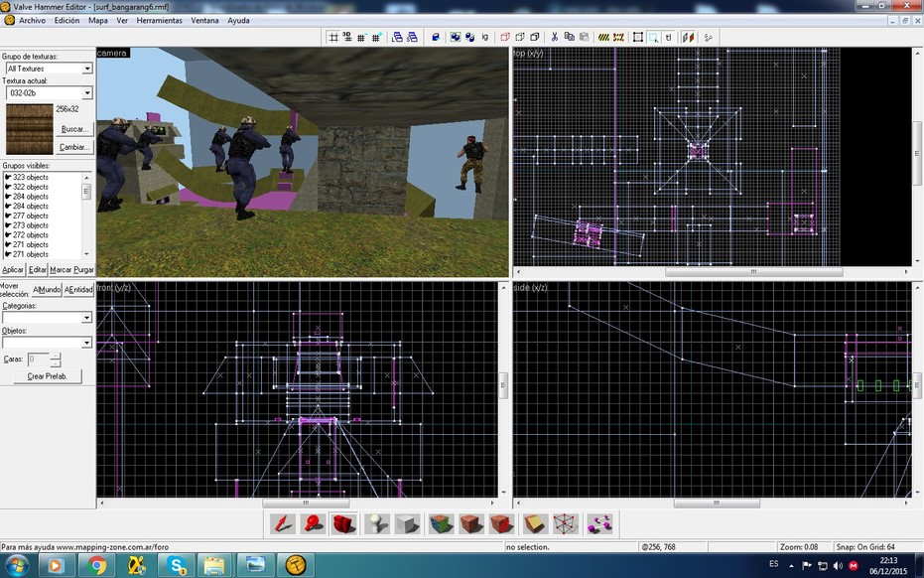Open the Objetos dropdown
This screenshot has width=924, height=578.
pos(86,343)
